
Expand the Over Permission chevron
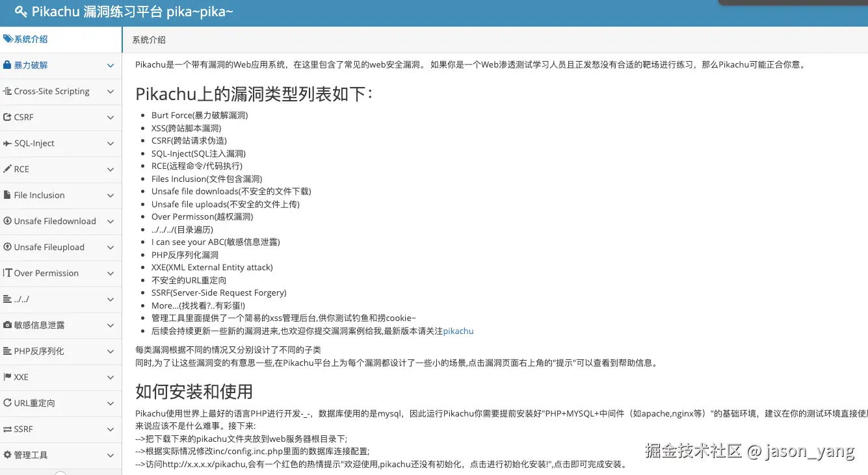click(111, 274)
